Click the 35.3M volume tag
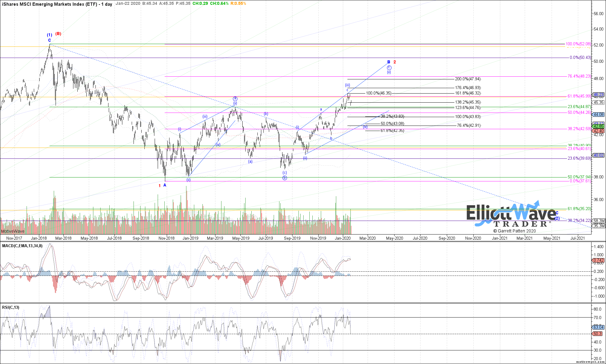 coord(599,226)
